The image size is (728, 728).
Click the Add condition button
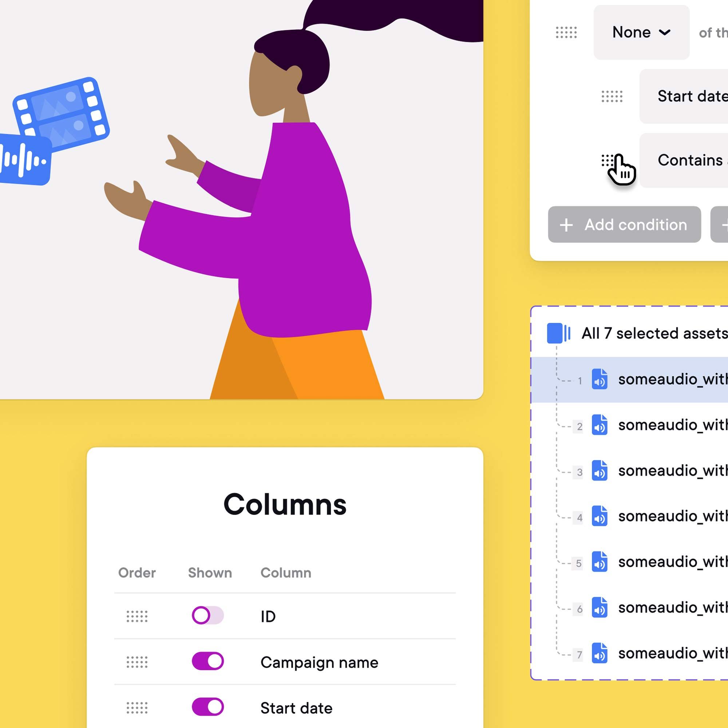pyautogui.click(x=623, y=225)
